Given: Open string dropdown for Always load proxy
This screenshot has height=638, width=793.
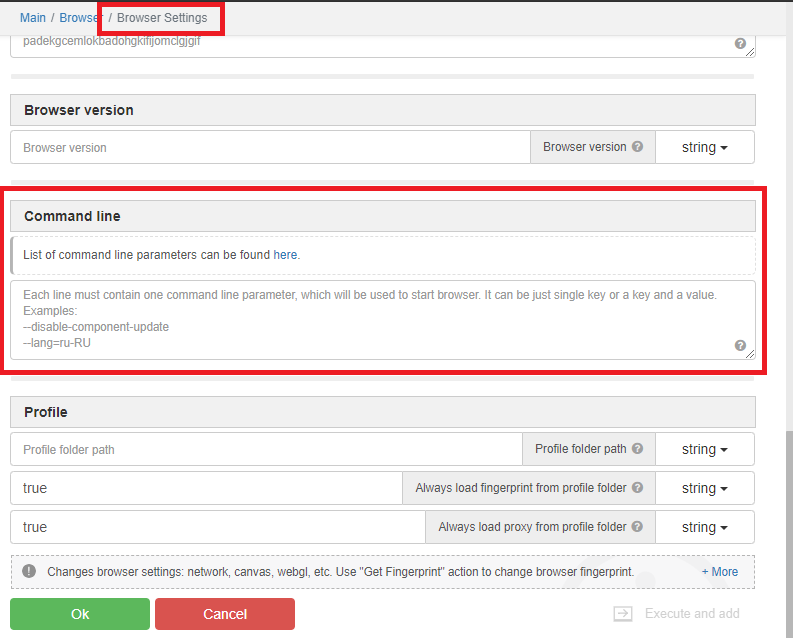Looking at the screenshot, I should [704, 527].
